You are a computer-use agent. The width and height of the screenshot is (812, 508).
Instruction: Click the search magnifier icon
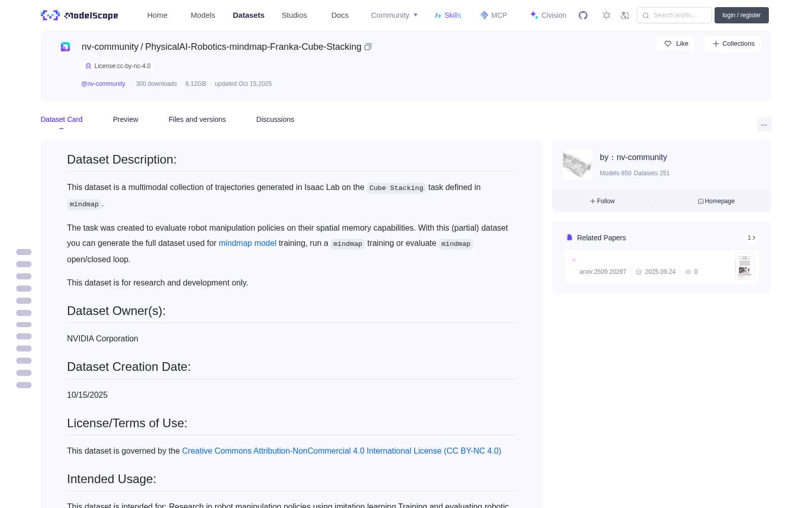pyautogui.click(x=646, y=15)
